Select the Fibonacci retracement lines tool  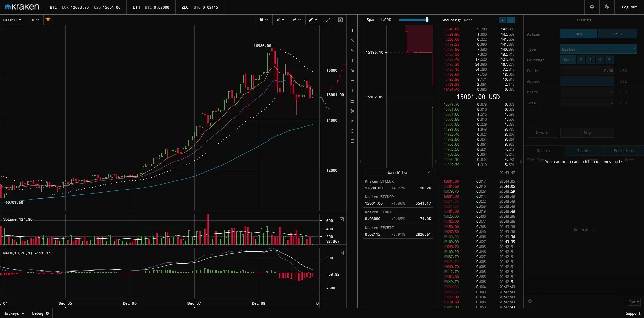[x=352, y=101]
